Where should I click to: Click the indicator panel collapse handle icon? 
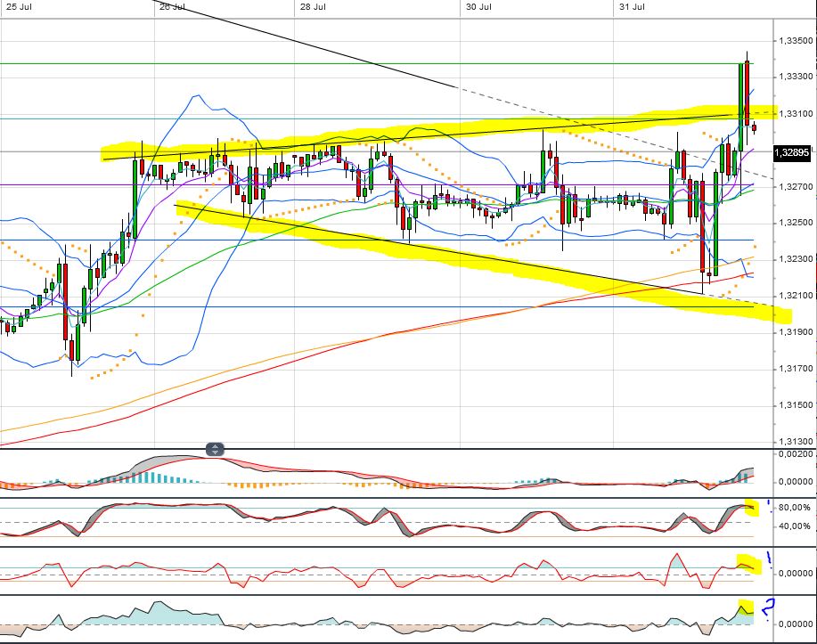click(x=216, y=449)
